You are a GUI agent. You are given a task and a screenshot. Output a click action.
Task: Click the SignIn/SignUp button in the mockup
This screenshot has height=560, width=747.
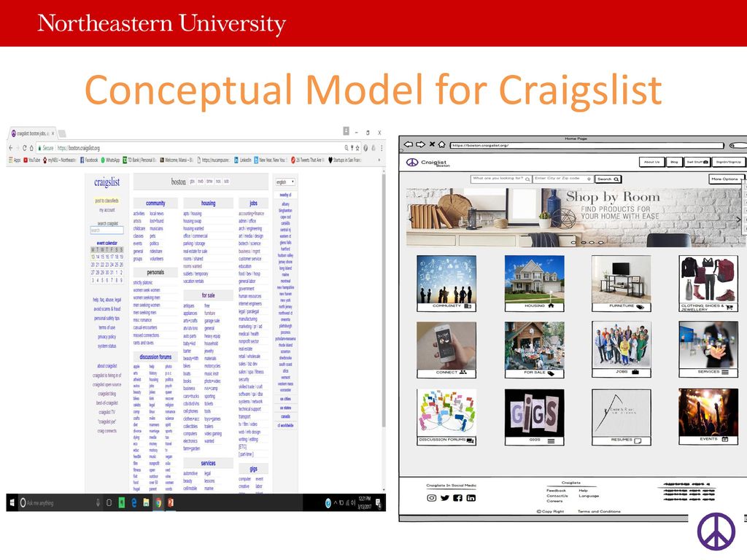[729, 163]
